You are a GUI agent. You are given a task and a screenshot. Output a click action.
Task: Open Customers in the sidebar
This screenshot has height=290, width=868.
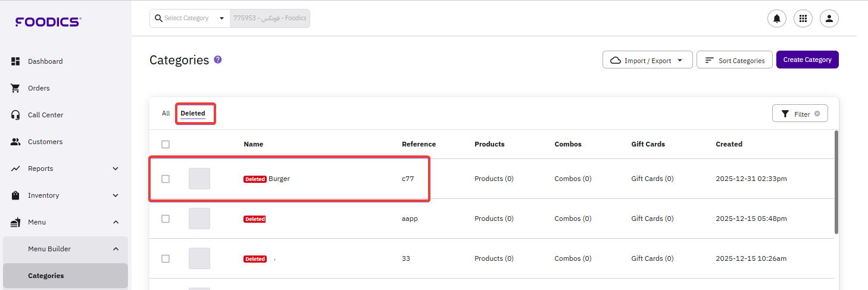coord(45,142)
